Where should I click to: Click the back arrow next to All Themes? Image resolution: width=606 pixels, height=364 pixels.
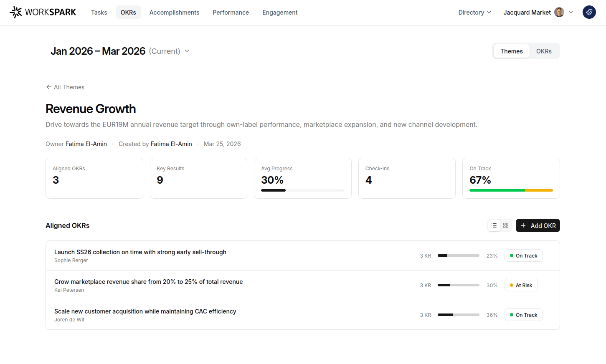point(49,87)
